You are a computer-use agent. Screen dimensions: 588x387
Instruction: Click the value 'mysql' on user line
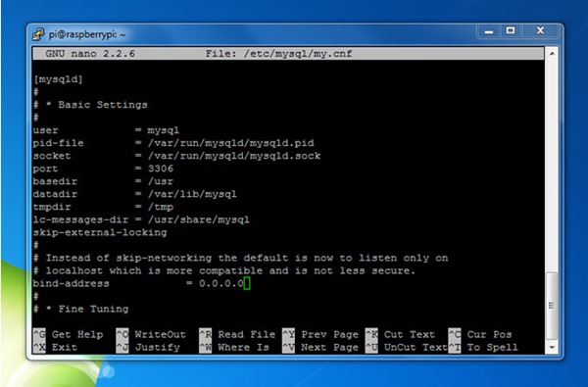click(163, 131)
